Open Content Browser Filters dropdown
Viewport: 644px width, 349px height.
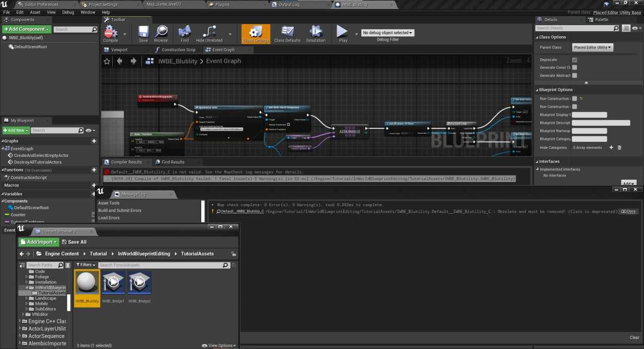pos(85,265)
